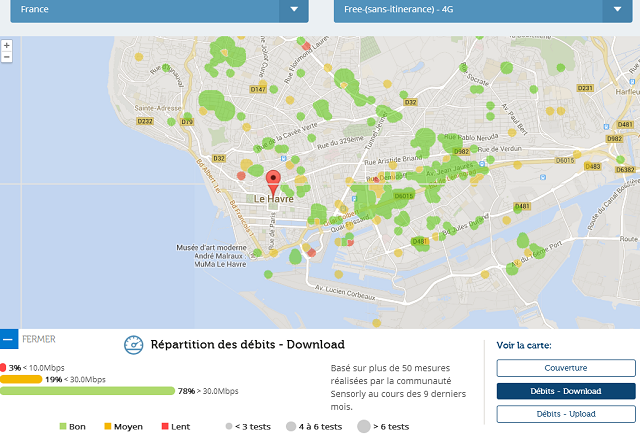Click the D147 road marker
The image size is (640, 435).
[258, 89]
